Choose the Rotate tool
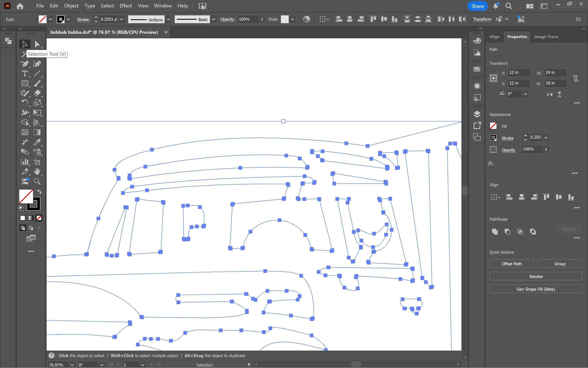 pos(24,103)
